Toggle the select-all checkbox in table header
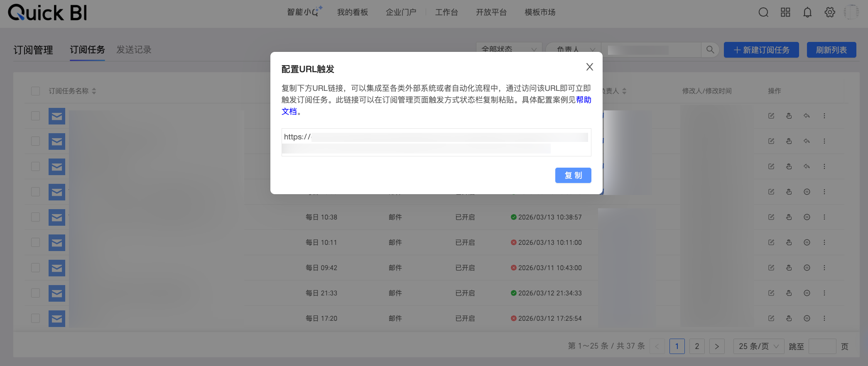This screenshot has width=868, height=366. [36, 91]
